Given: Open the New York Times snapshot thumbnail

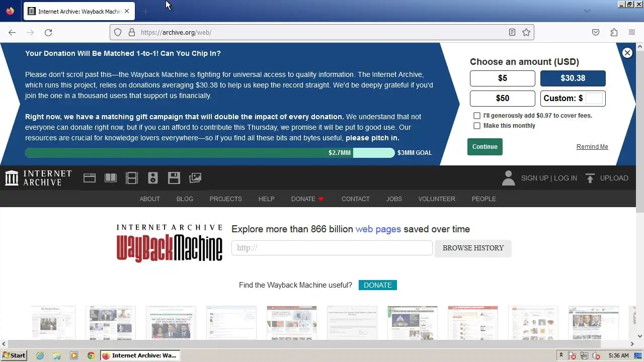Looking at the screenshot, I should pyautogui.click(x=53, y=323).
